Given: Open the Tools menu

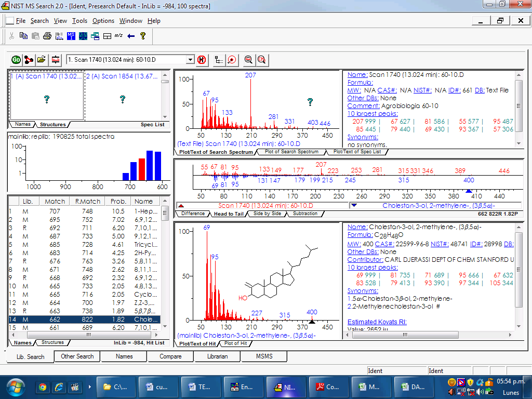Looking at the screenshot, I should [79, 21].
